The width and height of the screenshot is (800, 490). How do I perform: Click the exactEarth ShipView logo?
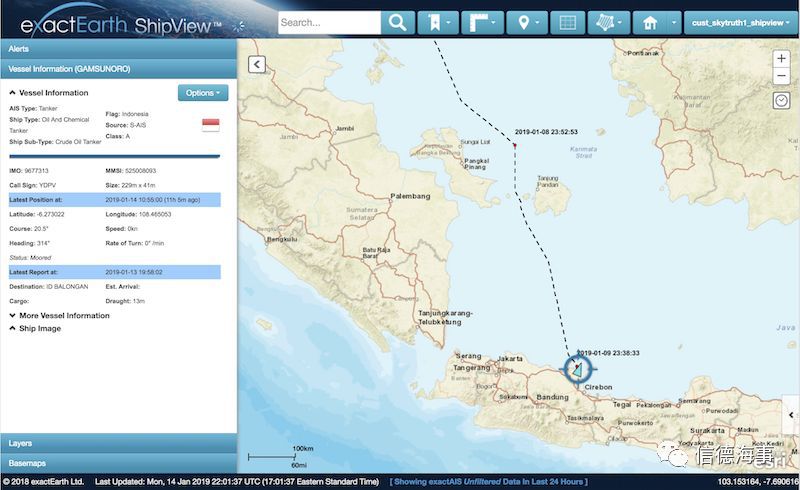pos(121,24)
